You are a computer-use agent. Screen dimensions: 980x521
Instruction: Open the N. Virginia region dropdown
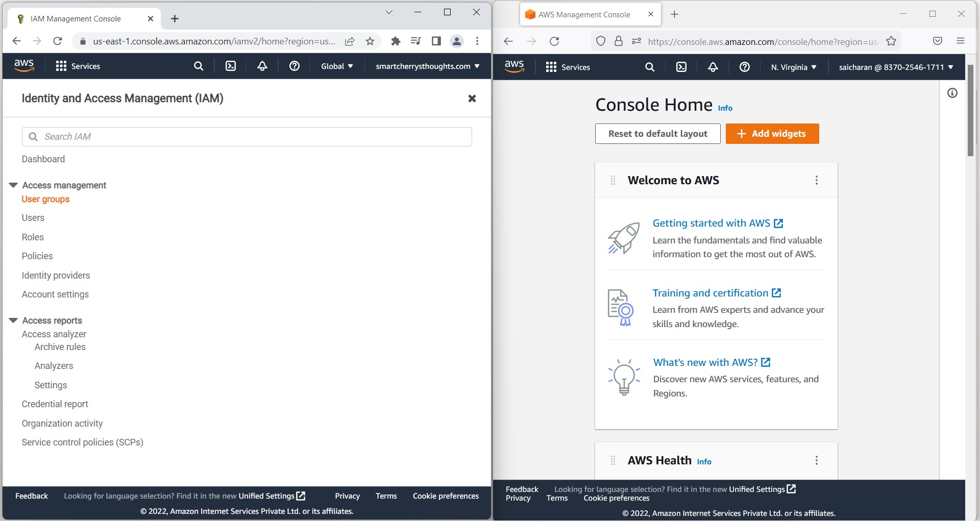[x=793, y=67]
